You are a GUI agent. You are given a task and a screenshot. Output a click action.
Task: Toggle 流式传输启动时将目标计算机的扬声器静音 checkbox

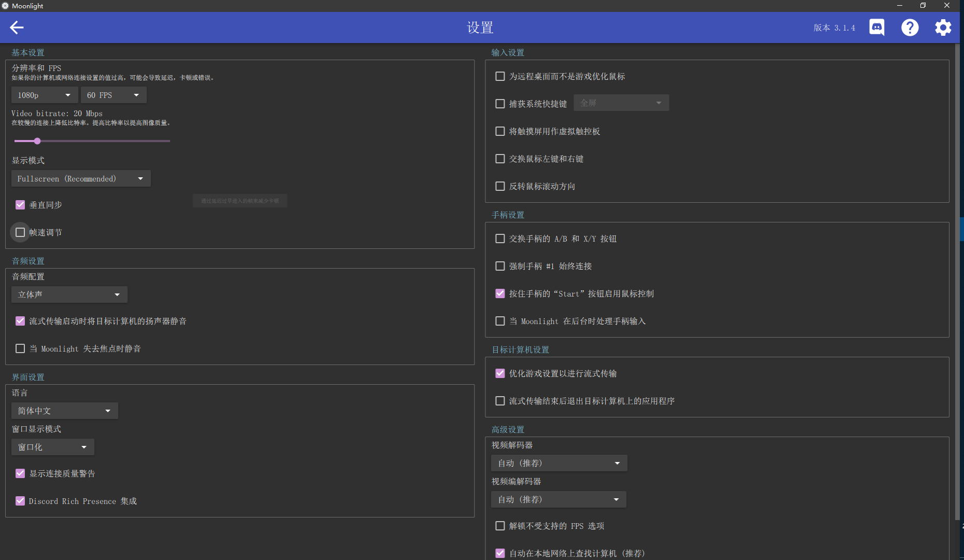click(x=20, y=321)
